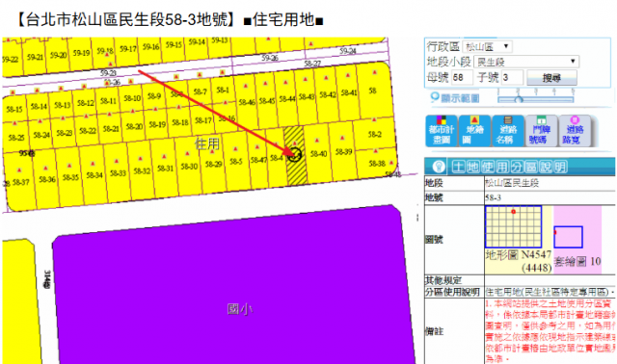Viewport: 617px width, 364px height.
Task: Click parcel 58-38 on the map
Action: tap(377, 163)
